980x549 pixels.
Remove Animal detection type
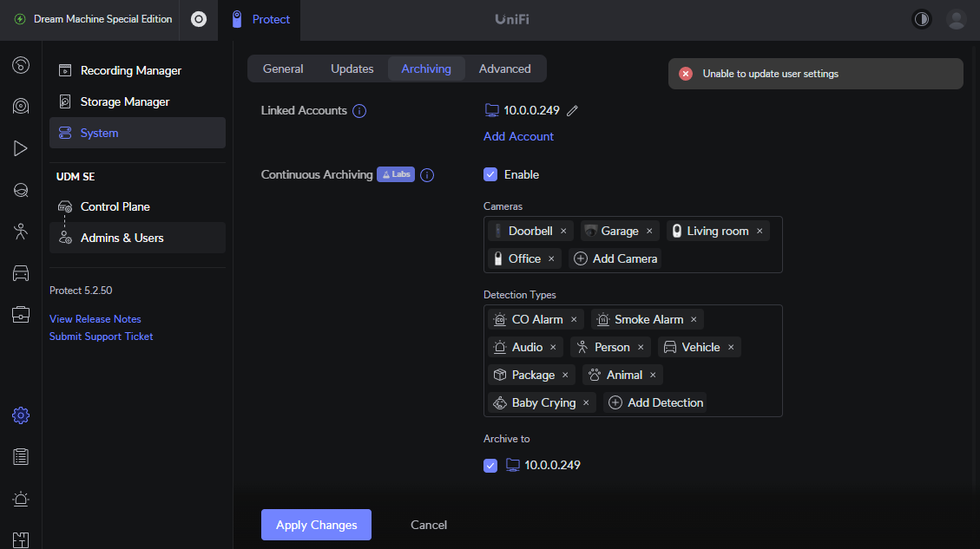(x=653, y=375)
